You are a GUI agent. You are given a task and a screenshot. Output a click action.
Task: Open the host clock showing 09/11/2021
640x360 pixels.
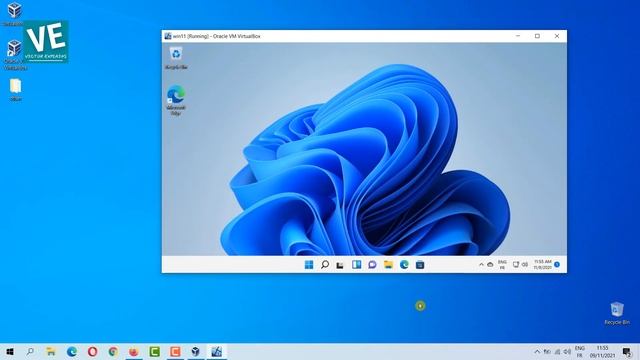(x=602, y=352)
